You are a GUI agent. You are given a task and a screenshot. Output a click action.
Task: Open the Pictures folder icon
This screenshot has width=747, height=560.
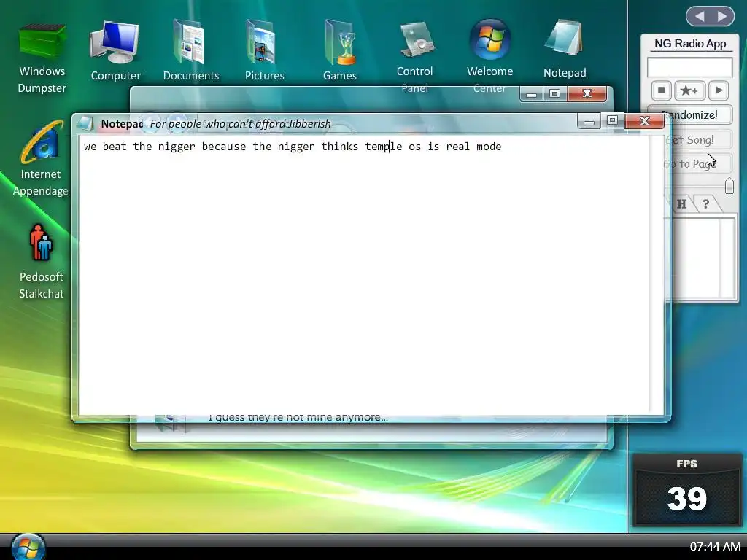tap(264, 50)
